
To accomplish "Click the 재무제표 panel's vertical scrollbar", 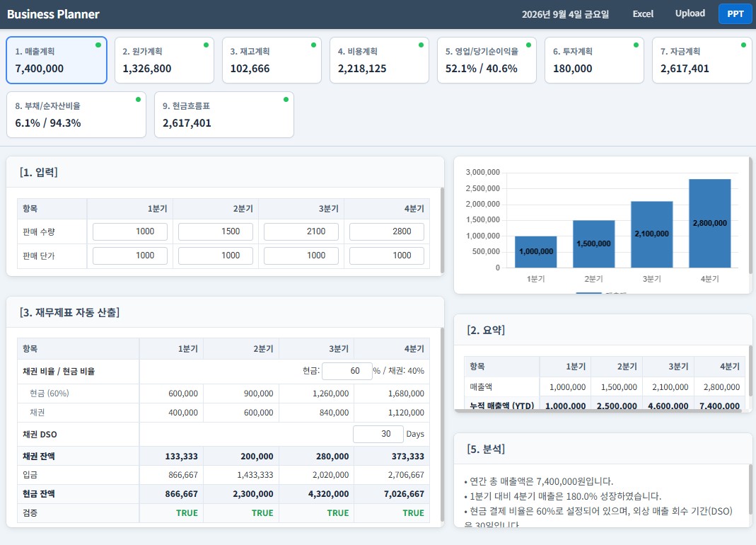I will tap(442, 425).
